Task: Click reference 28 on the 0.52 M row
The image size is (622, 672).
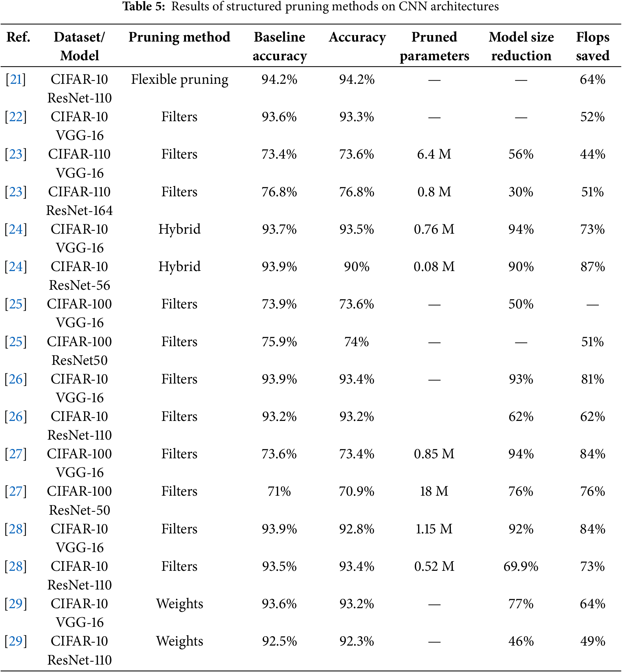Action: pos(16,567)
